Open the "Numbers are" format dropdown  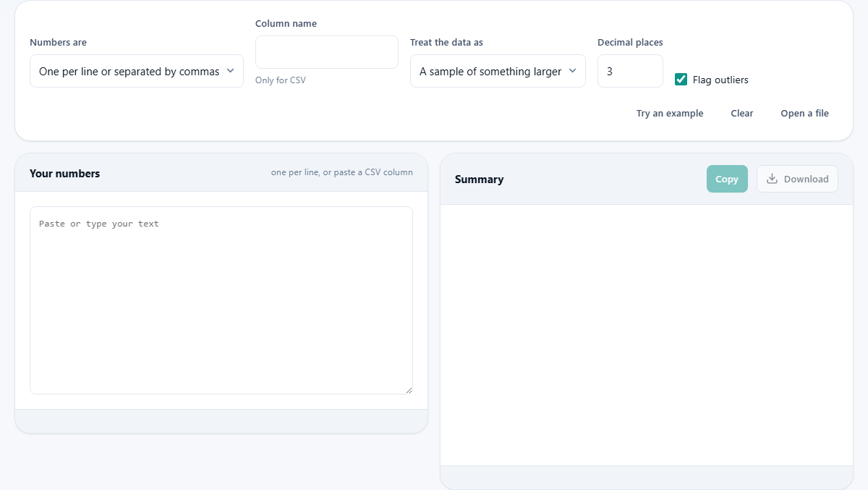pyautogui.click(x=137, y=71)
